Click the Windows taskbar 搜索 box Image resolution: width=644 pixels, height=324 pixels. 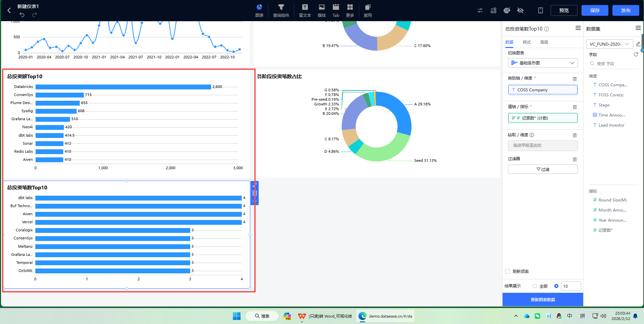(x=262, y=316)
